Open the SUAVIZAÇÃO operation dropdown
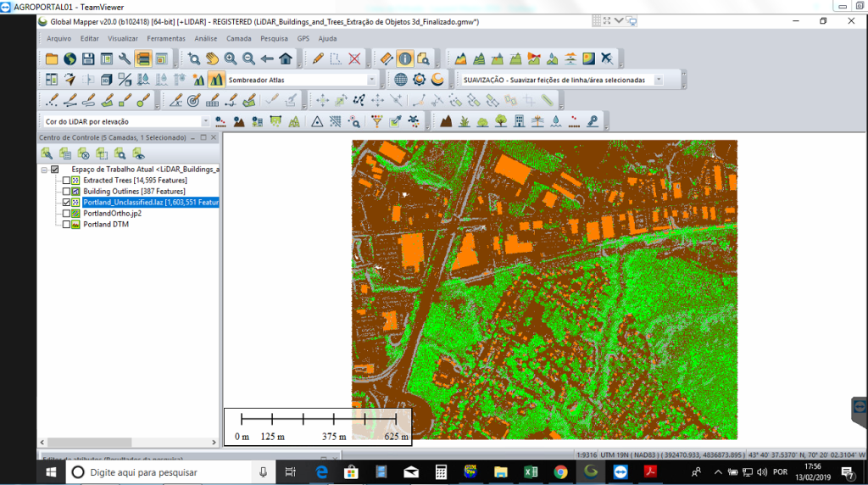Image resolution: width=868 pixels, height=485 pixels. coord(658,80)
